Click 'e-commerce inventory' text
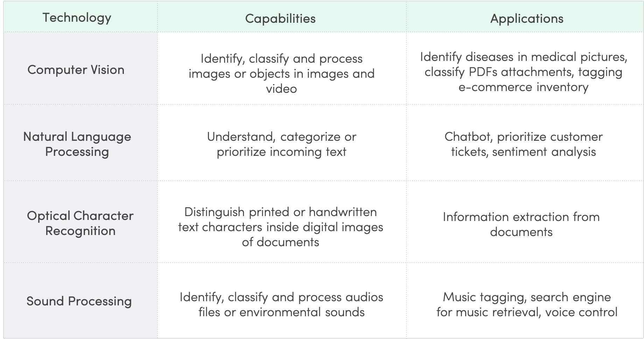The image size is (644, 339). 524,87
